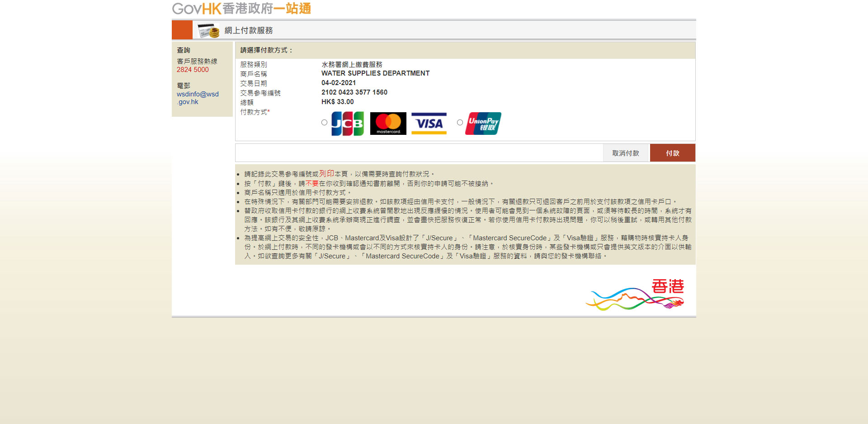The width and height of the screenshot is (868, 424).
Task: Click merchant name WATER SUPPLIES DEPARTMENT
Action: point(375,73)
